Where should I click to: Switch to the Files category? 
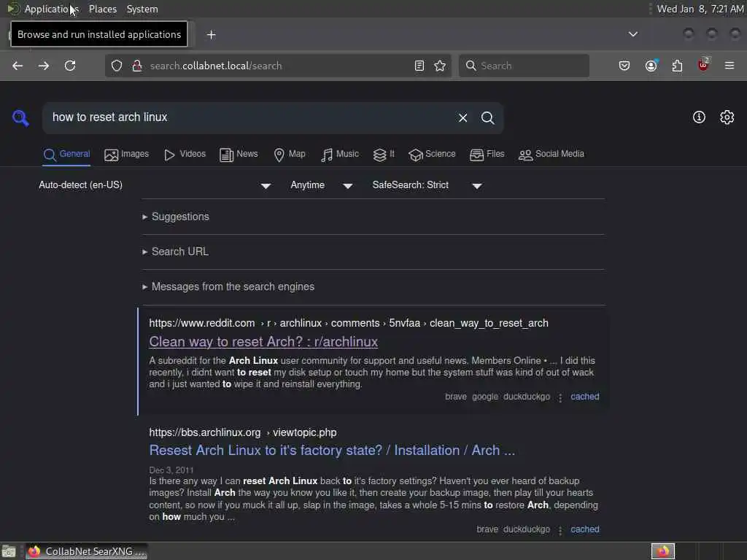point(487,155)
